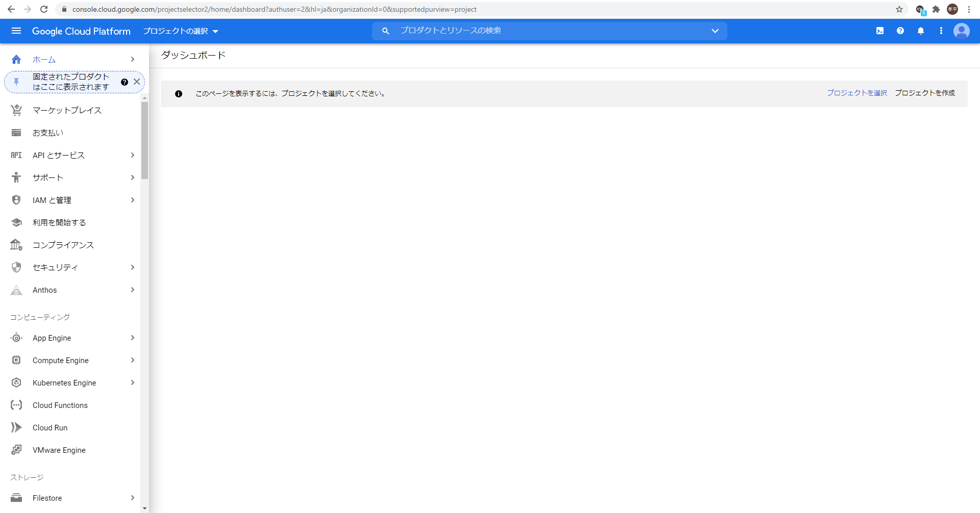The height and width of the screenshot is (513, 980).
Task: Expand the App Engine submenu chevron
Action: (133, 338)
